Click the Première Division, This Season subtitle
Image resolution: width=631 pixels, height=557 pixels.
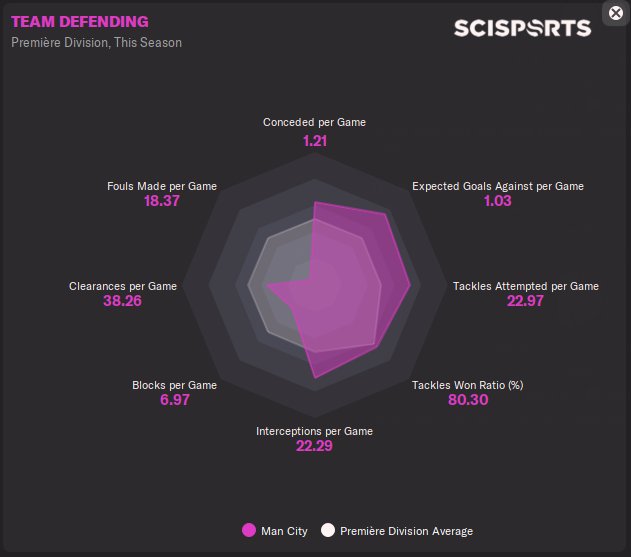point(96,43)
